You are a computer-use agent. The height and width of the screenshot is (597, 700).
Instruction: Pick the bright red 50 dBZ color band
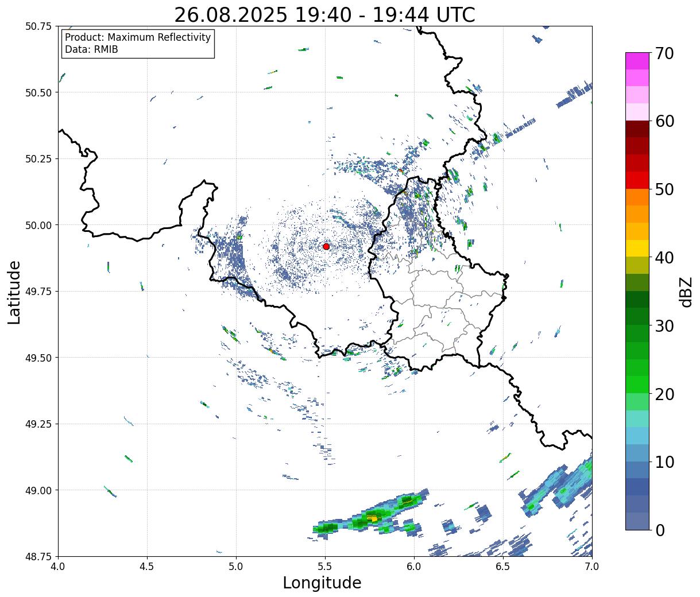tap(637, 180)
